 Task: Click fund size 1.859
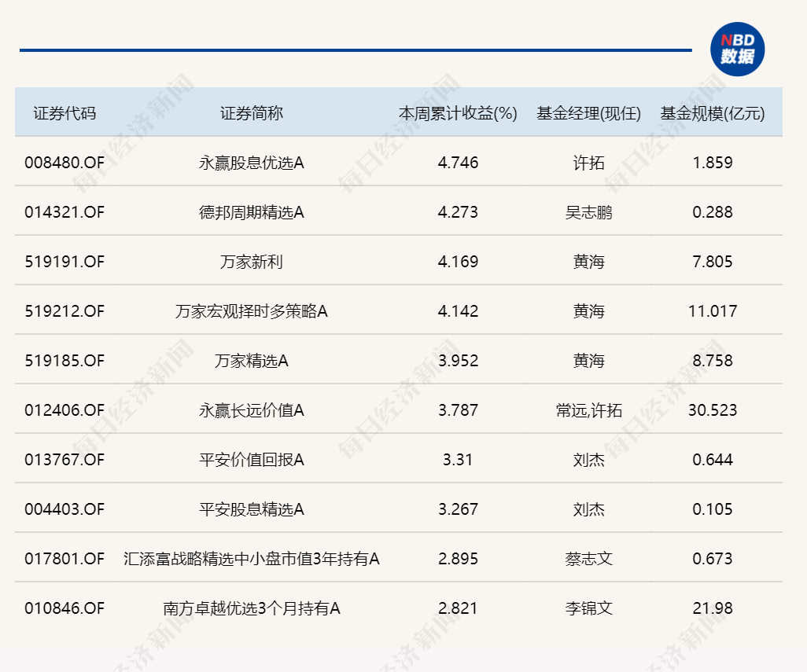click(x=713, y=163)
